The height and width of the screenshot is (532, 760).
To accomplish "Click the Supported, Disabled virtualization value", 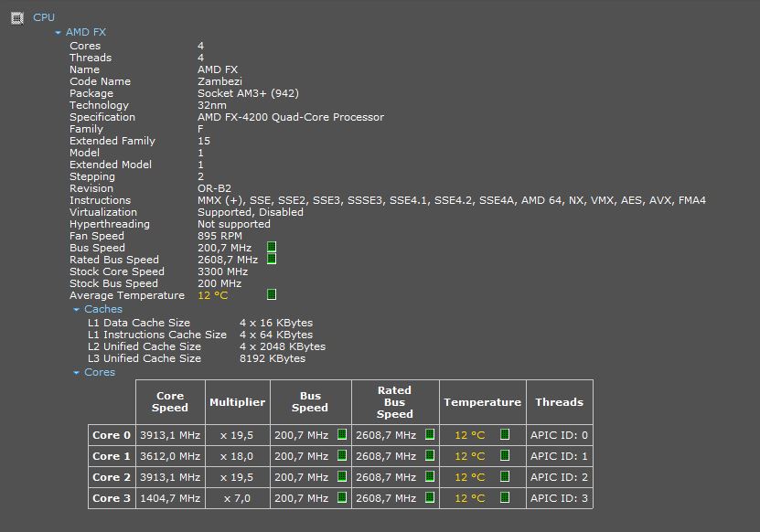I will [250, 212].
